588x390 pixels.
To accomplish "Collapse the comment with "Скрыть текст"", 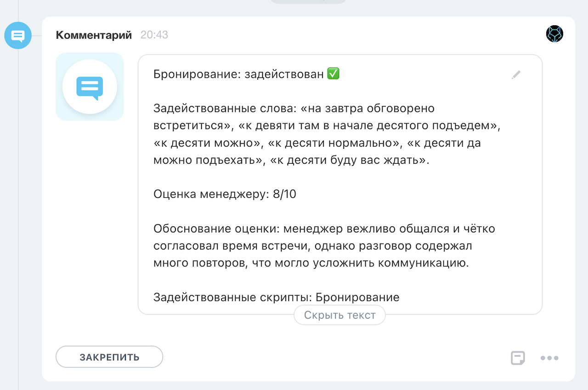I will (339, 315).
